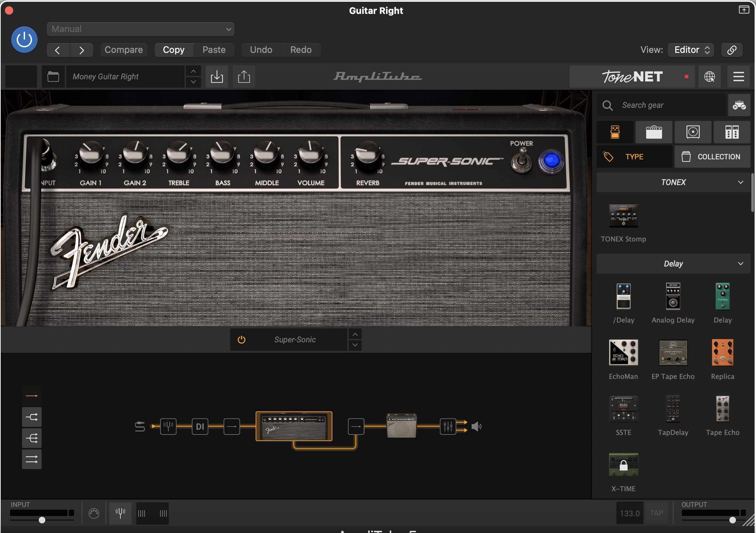The image size is (756, 533).
Task: Select single serial signal chain routing
Action: pos(32,396)
